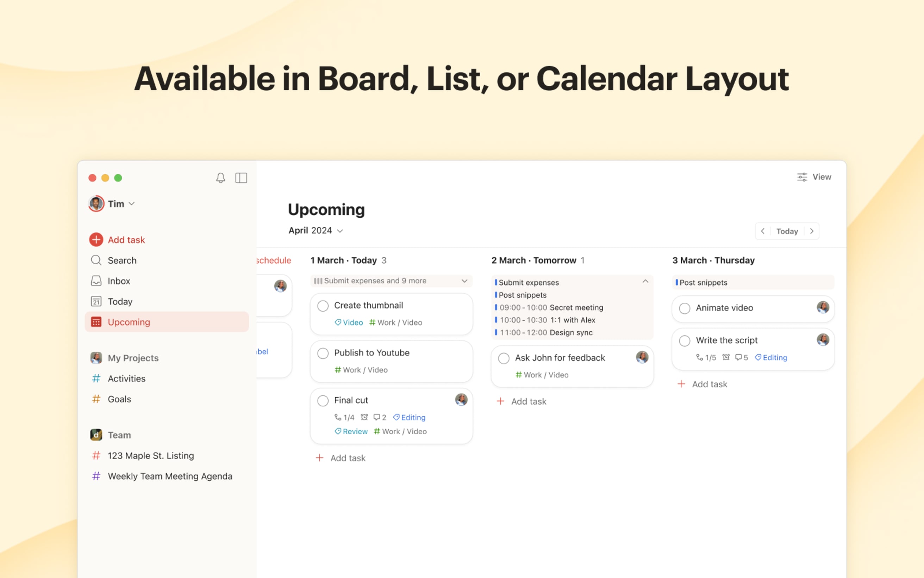
Task: Click comments icon on Write the script
Action: (x=738, y=357)
